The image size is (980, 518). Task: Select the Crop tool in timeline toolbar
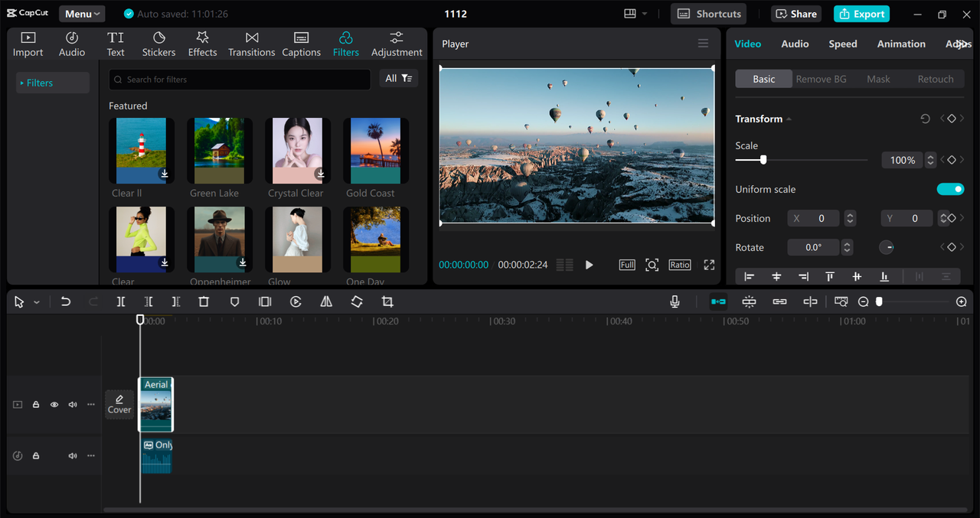(x=387, y=302)
